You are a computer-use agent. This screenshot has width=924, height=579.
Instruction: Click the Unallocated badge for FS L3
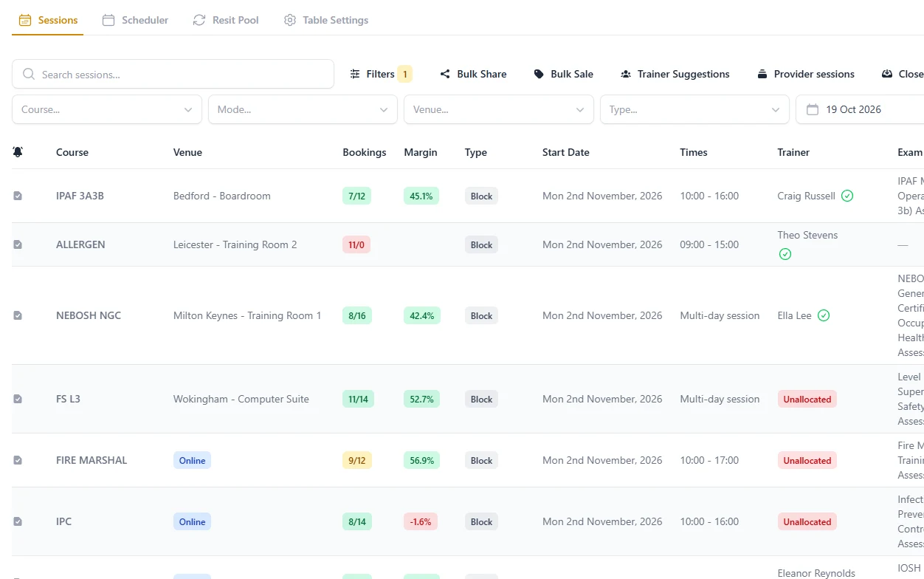[807, 399]
